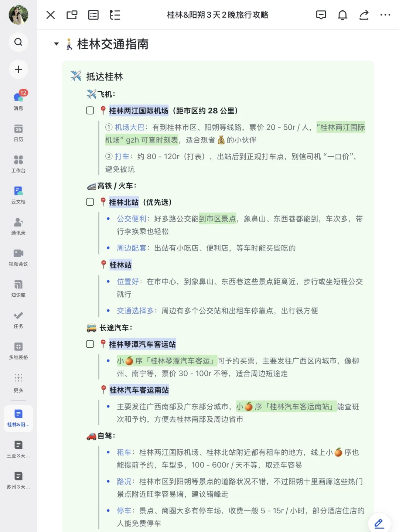This screenshot has width=399, height=532.
Task: Click the 停车 link
Action: coord(125,511)
